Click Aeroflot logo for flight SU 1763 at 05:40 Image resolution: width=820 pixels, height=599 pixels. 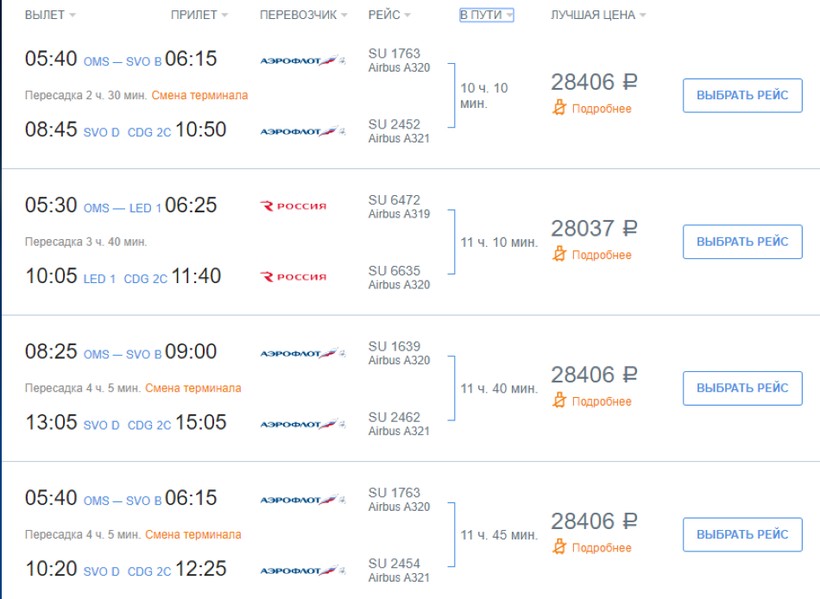[301, 61]
